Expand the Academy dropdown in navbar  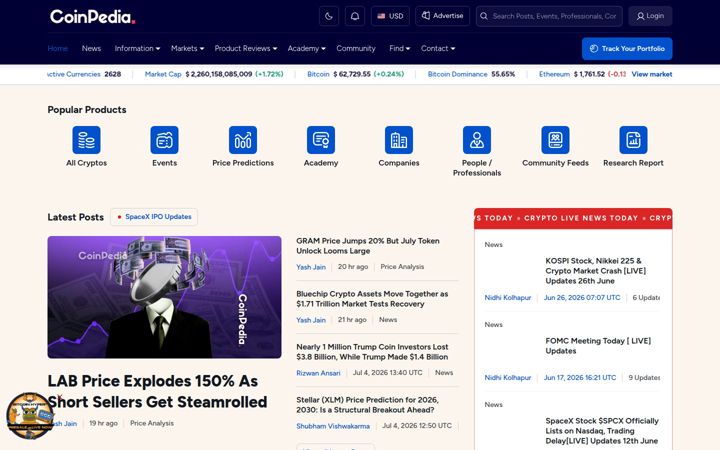pyautogui.click(x=306, y=48)
